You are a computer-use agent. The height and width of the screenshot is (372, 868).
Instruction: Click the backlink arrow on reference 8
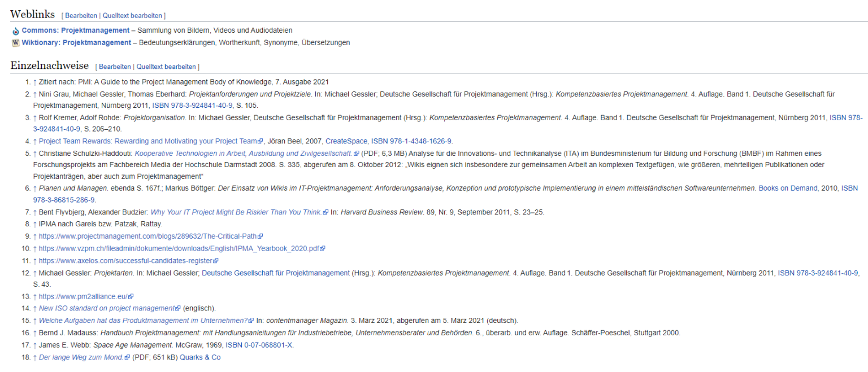pyautogui.click(x=34, y=224)
